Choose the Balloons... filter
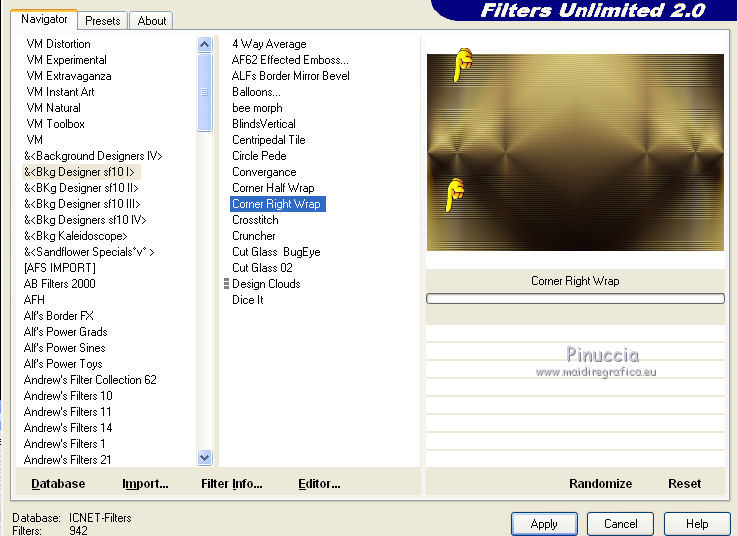This screenshot has height=536, width=738. pyautogui.click(x=256, y=92)
